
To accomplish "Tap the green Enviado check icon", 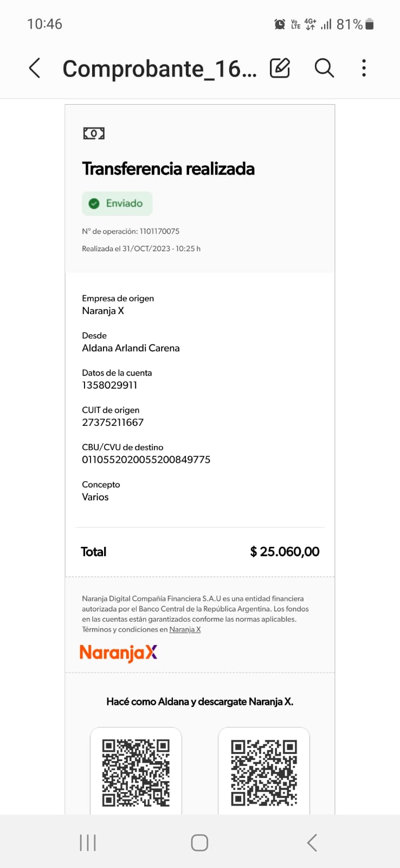I will 94,203.
